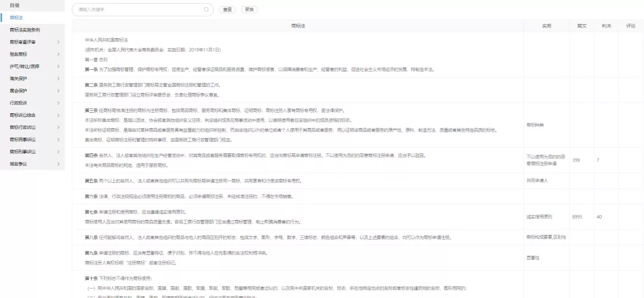
Task: Click the 裁文 column header
Action: [581, 26]
